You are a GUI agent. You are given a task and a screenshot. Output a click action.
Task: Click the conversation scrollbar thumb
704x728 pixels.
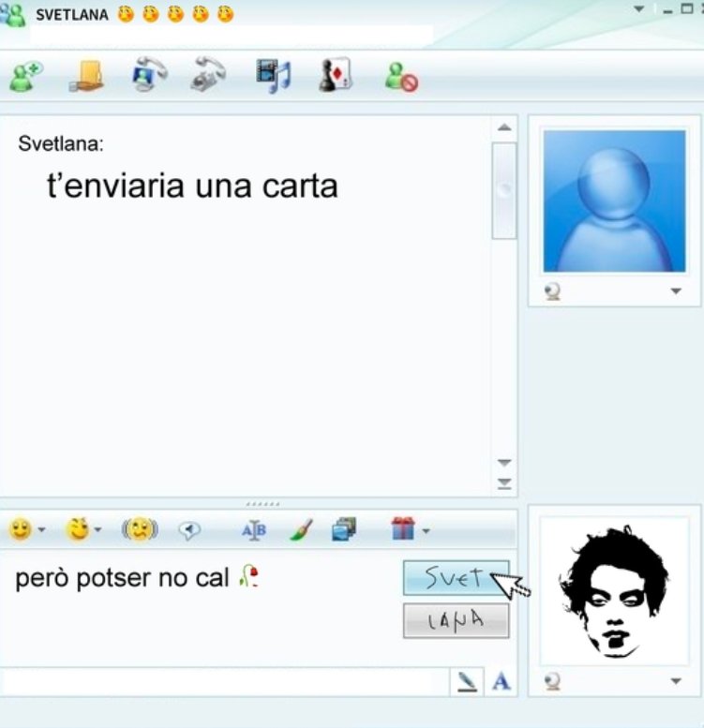(x=504, y=191)
